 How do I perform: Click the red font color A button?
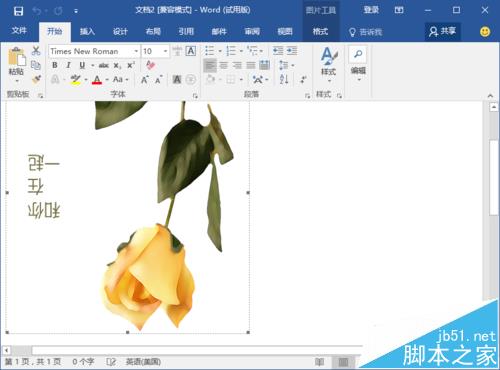tap(97, 79)
